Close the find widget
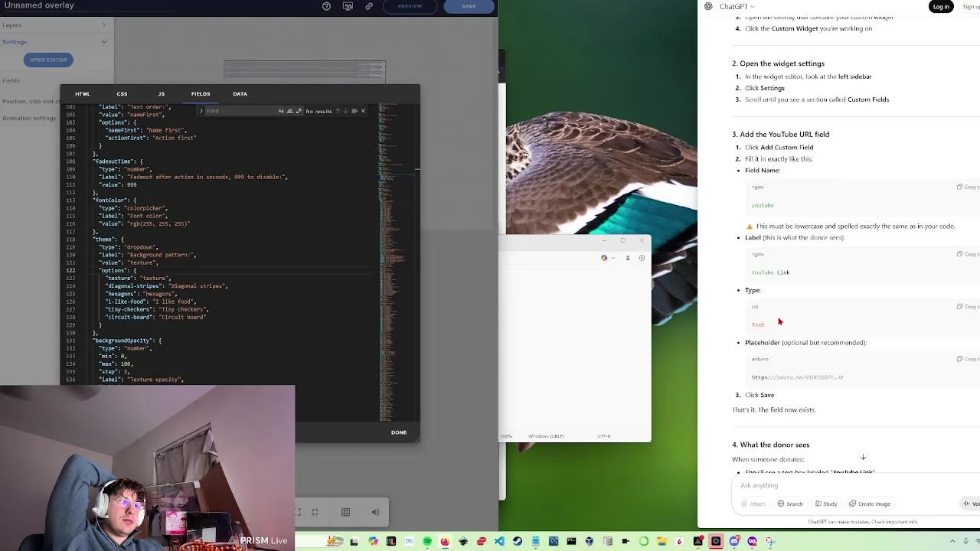This screenshot has width=980, height=551. (363, 111)
